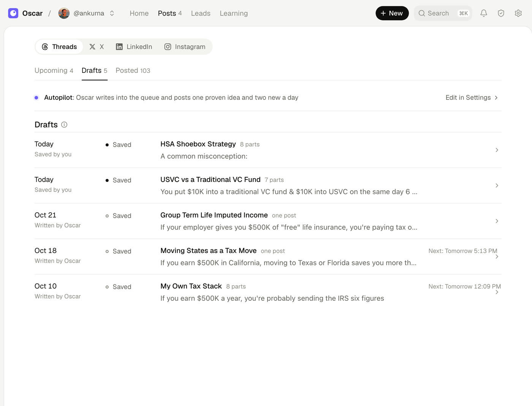
Task: Open settings gear icon
Action: click(x=518, y=13)
